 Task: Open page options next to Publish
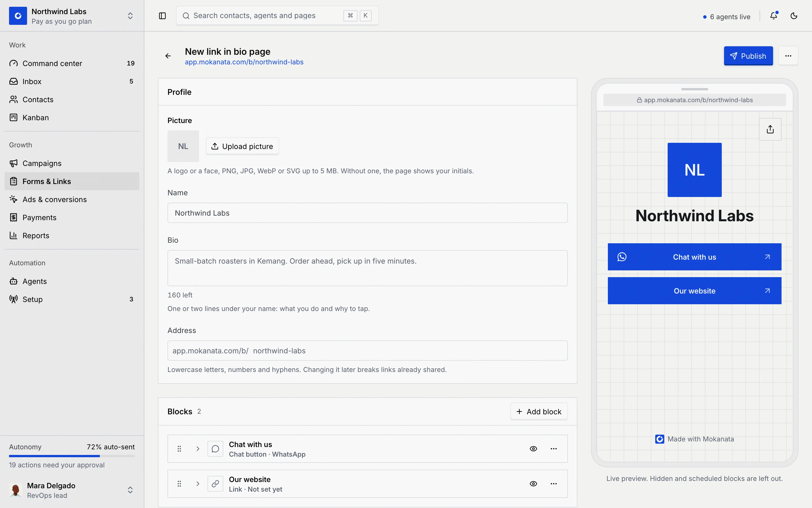tap(788, 56)
